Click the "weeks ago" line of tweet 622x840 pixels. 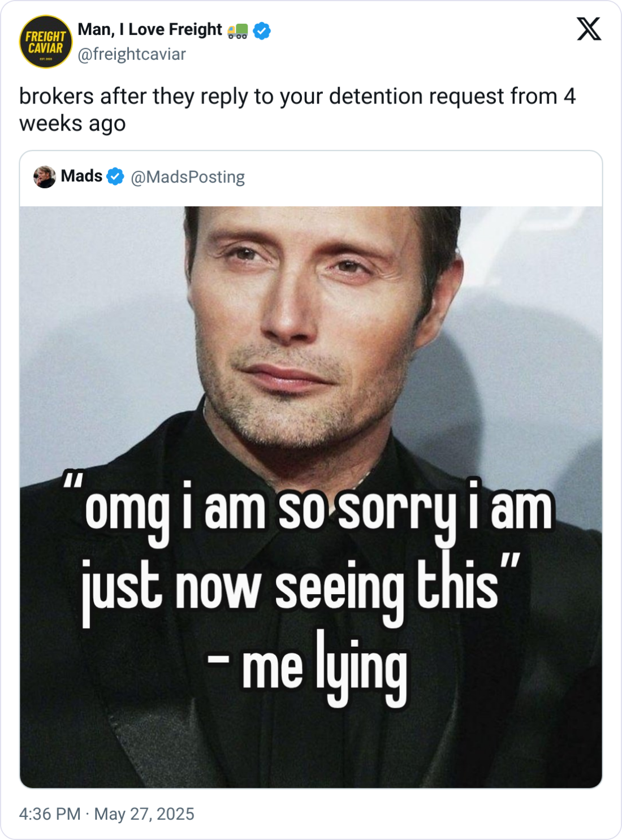coord(72,124)
